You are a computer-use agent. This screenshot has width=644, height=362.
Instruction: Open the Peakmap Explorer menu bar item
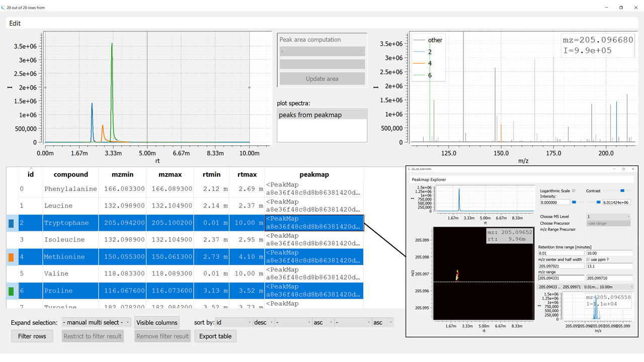[429, 179]
